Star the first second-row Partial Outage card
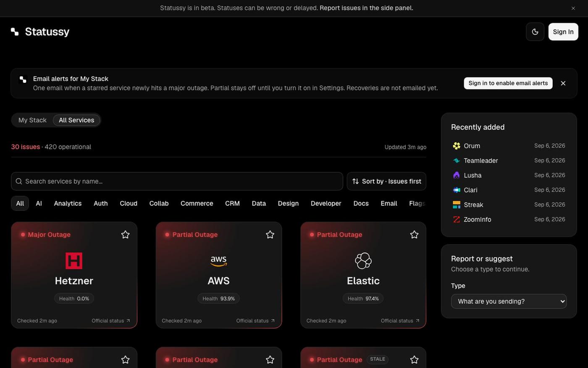Viewport: 588px width, 368px height. coord(125,360)
